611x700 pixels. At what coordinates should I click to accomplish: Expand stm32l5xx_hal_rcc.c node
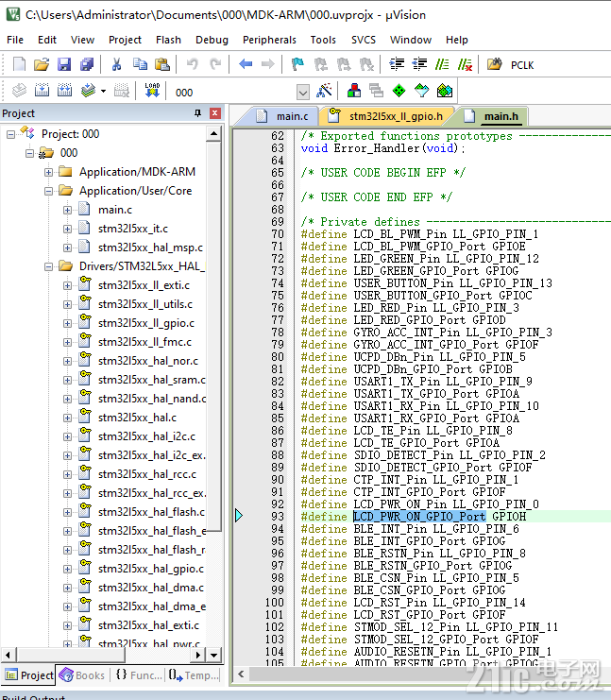pyautogui.click(x=67, y=474)
